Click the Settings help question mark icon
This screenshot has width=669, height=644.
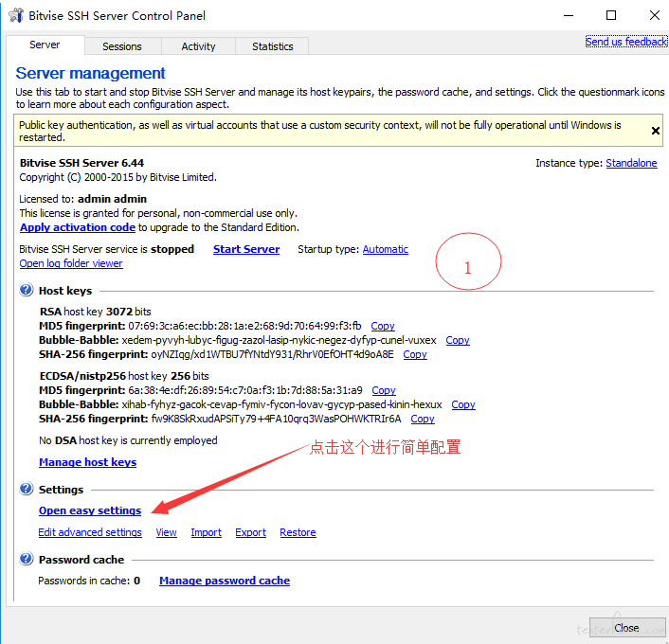click(26, 489)
